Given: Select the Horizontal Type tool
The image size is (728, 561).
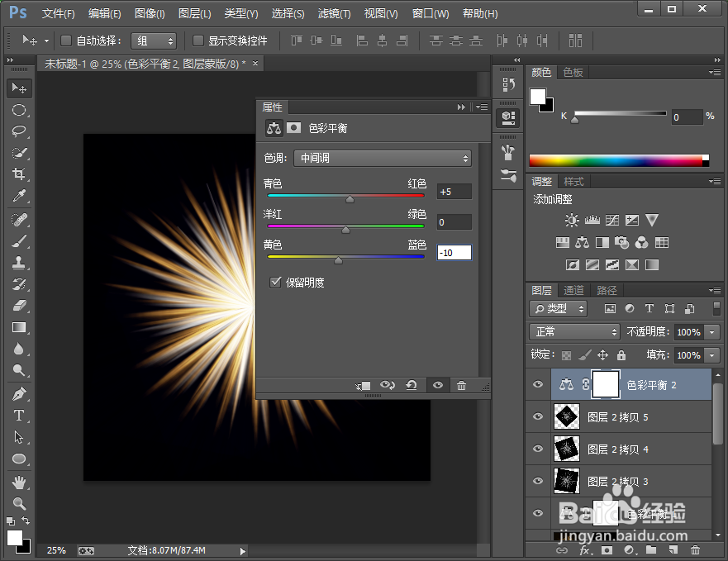Looking at the screenshot, I should [x=19, y=416].
